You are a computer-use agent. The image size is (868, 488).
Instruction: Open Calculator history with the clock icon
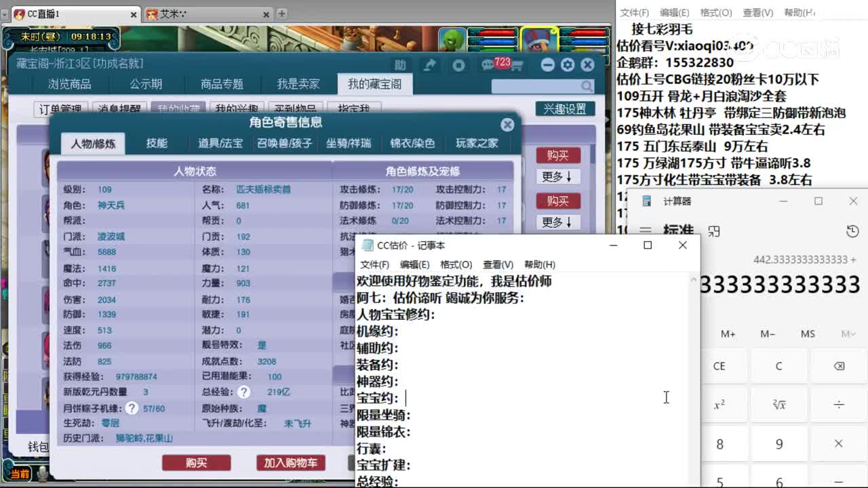pos(852,230)
